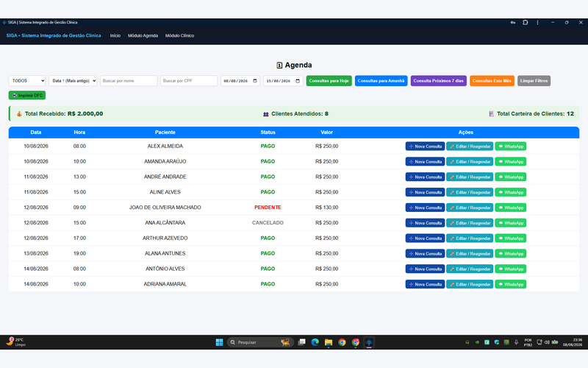This screenshot has width=588, height=368.
Task: Click the volume speaker icon in system tray
Action: pos(547,342)
